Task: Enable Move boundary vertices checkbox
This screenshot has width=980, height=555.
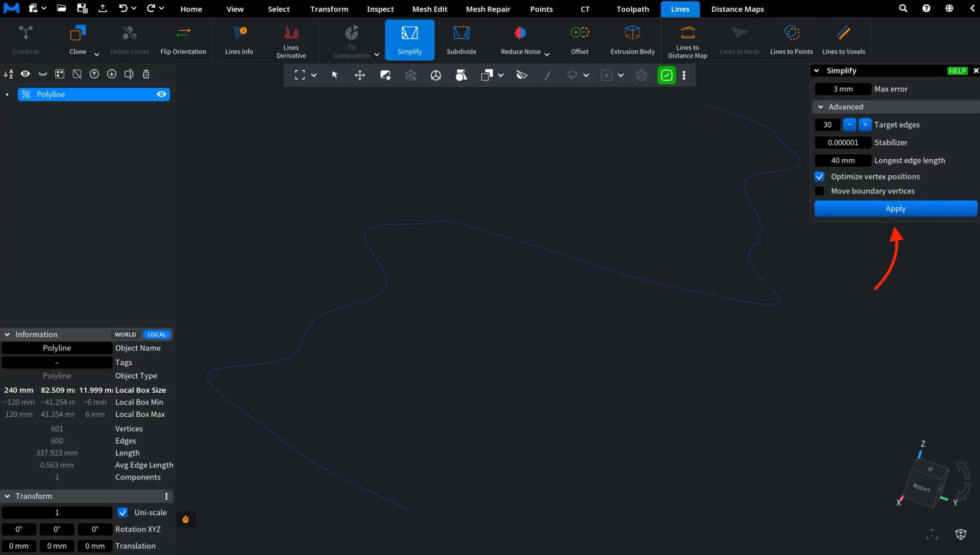Action: click(x=819, y=191)
